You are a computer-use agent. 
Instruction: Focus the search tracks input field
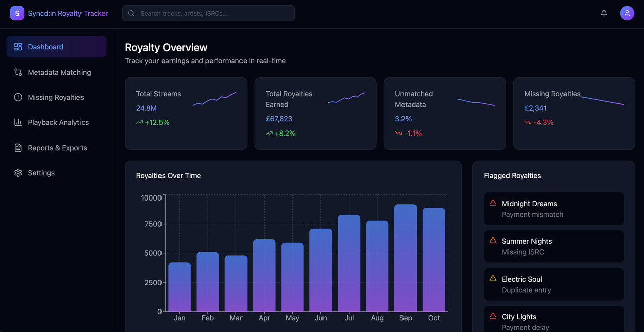click(x=208, y=13)
